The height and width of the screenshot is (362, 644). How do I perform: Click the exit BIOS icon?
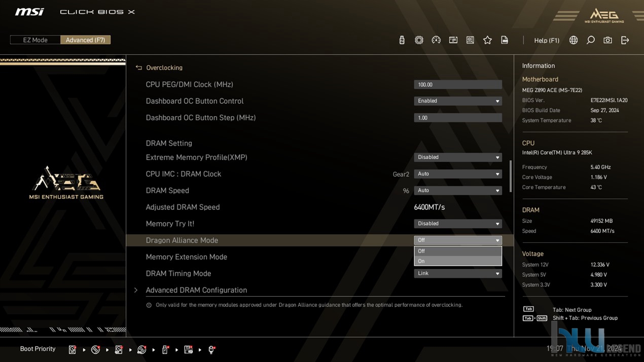[x=625, y=40]
